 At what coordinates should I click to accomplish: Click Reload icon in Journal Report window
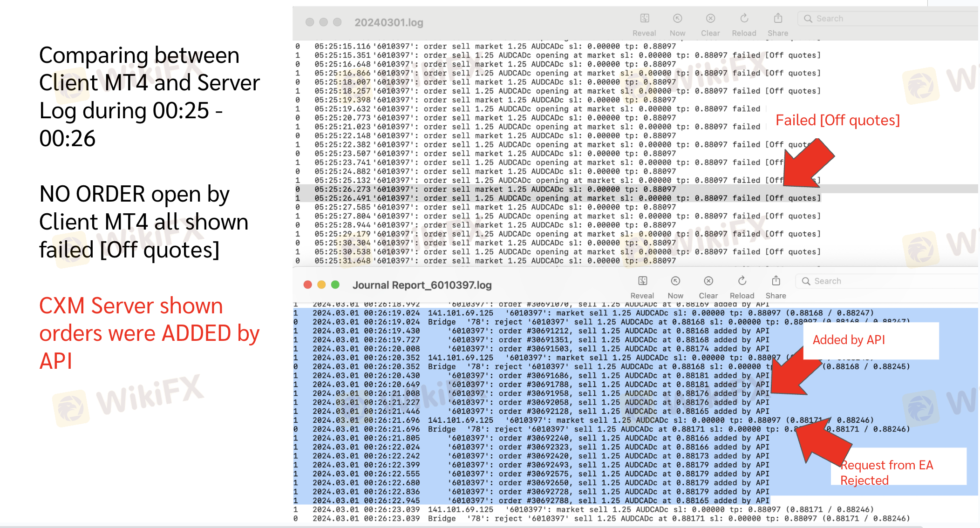[742, 281]
